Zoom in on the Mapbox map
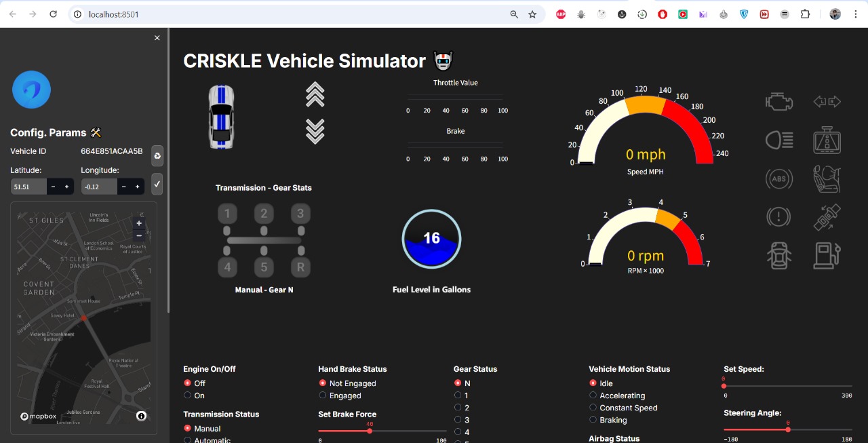Viewport: 868px width, 443px height. click(x=139, y=223)
